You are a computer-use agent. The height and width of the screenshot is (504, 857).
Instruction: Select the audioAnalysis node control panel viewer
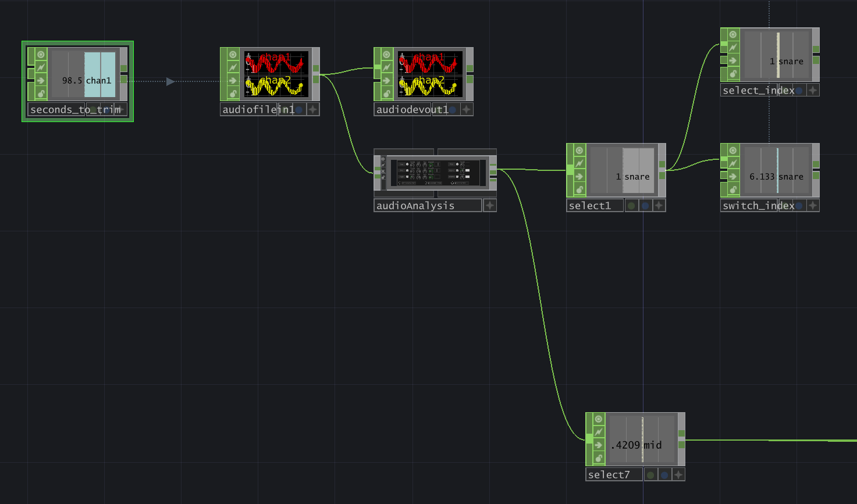438,173
